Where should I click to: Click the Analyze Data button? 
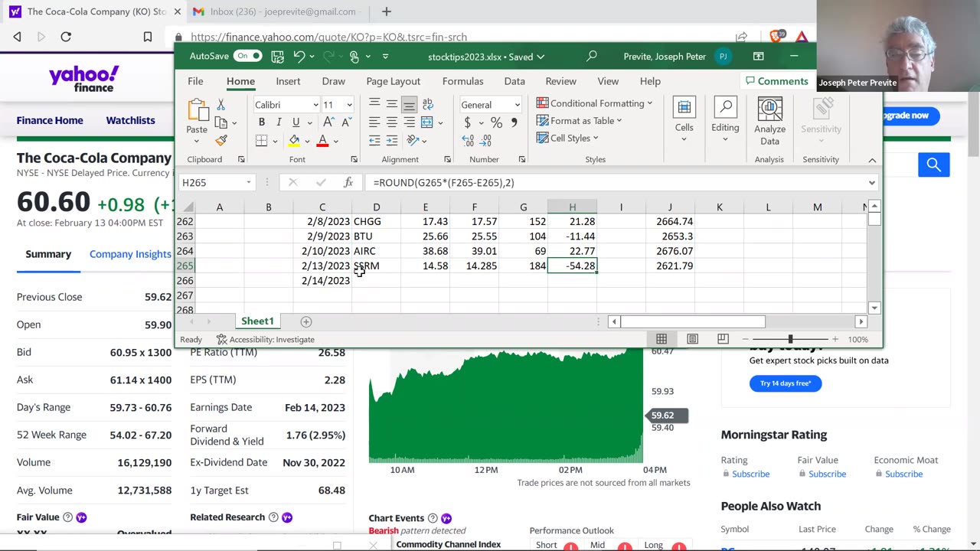[x=769, y=122]
